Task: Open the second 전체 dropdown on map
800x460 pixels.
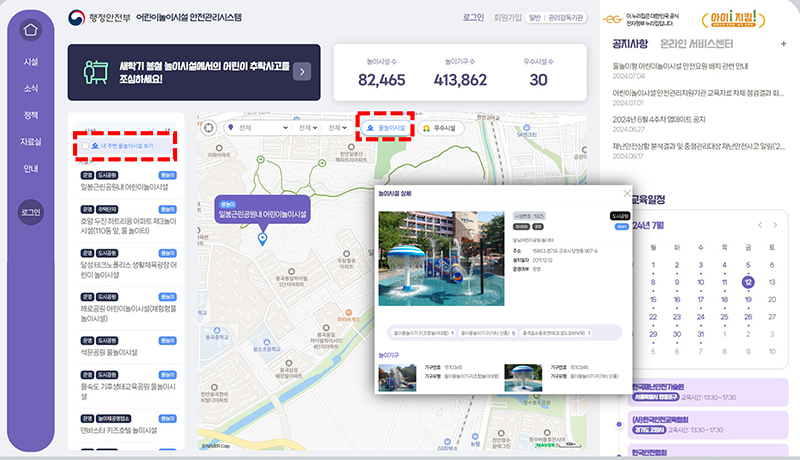Action: point(307,128)
